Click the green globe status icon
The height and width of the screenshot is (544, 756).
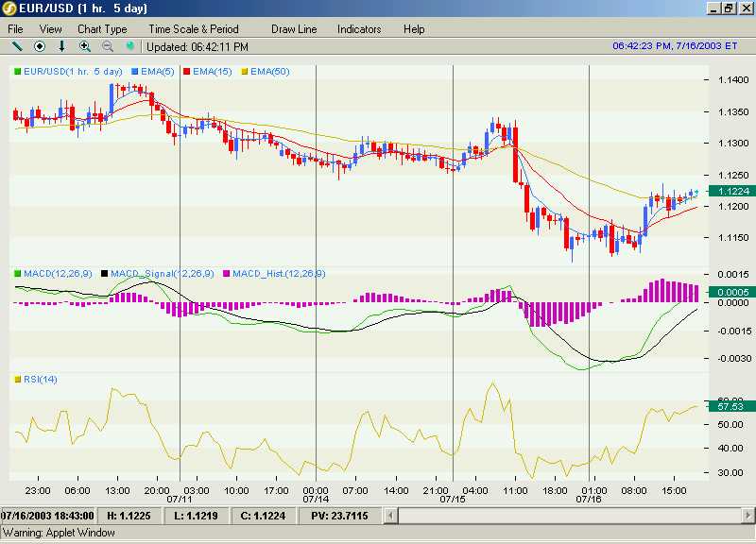[x=129, y=46]
